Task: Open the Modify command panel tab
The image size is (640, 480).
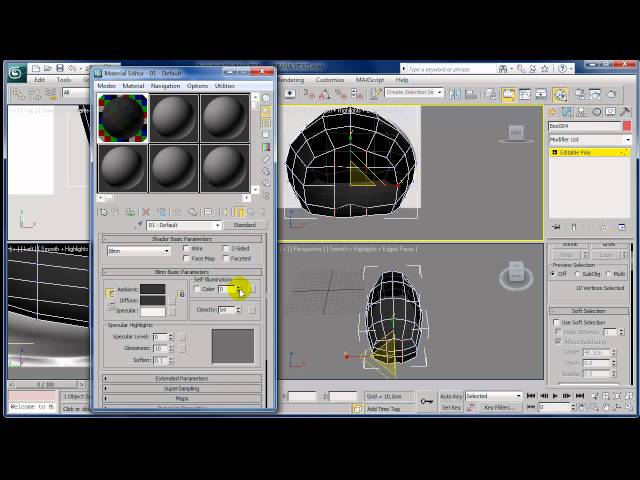Action: [x=567, y=112]
